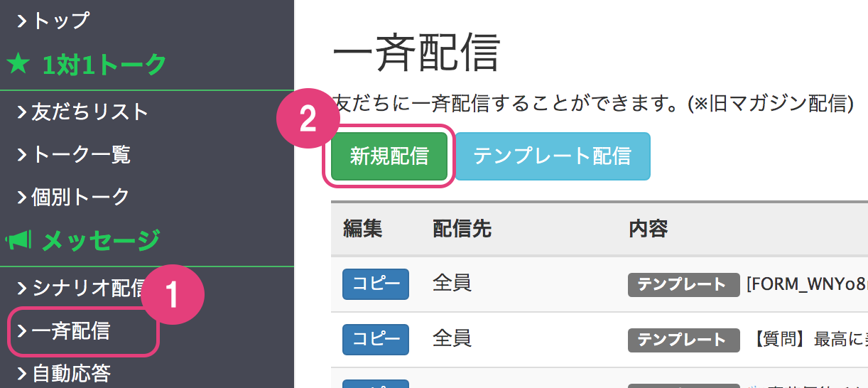Click the 配信先 column header
This screenshot has width=868, height=388.
point(462,228)
